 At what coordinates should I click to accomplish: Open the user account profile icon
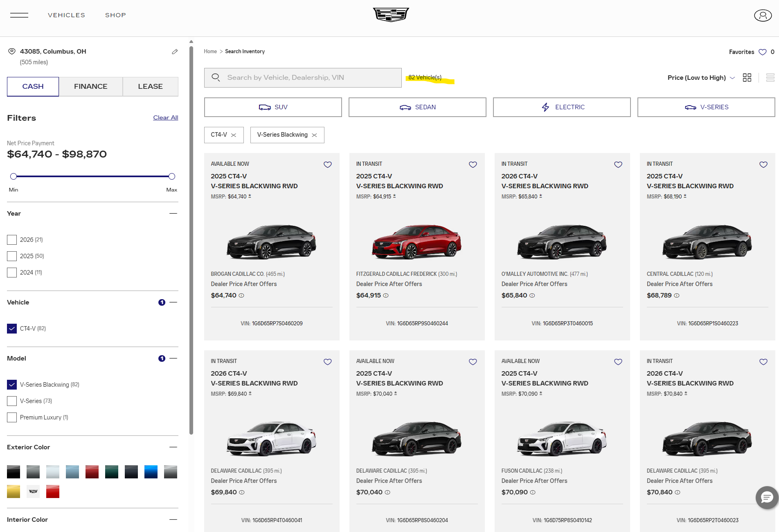click(763, 16)
